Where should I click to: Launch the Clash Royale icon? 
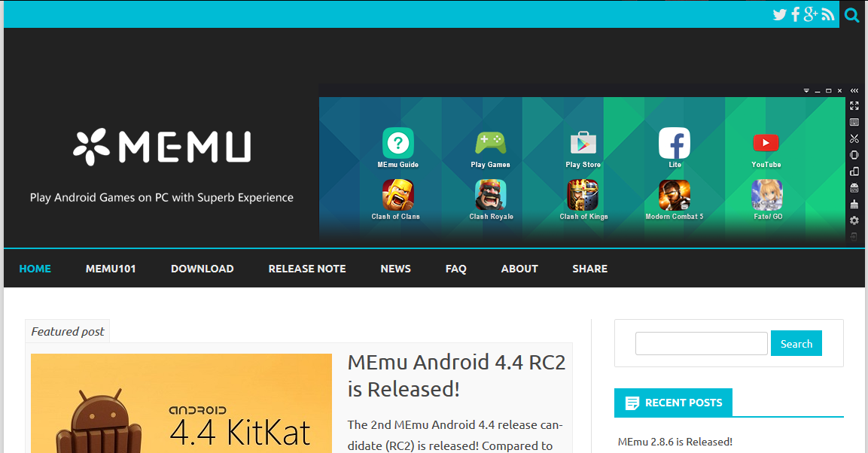click(491, 195)
